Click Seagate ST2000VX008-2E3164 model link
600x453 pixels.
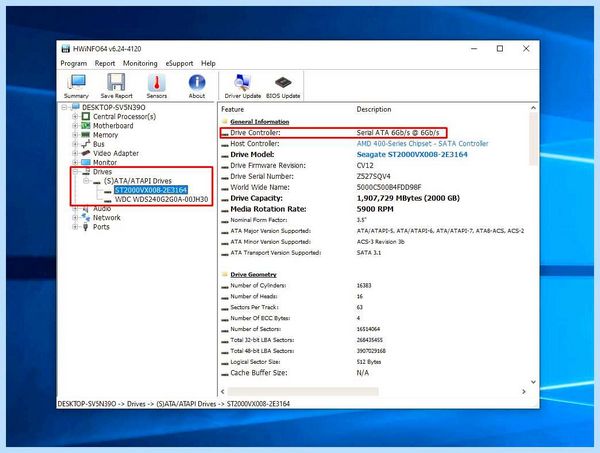tap(412, 155)
